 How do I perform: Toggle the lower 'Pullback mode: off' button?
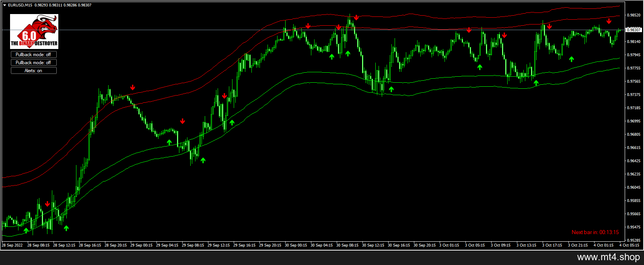tap(33, 63)
